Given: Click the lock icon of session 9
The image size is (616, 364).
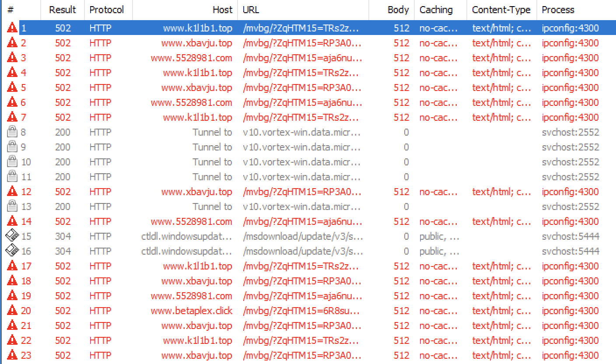Looking at the screenshot, I should (x=12, y=147).
